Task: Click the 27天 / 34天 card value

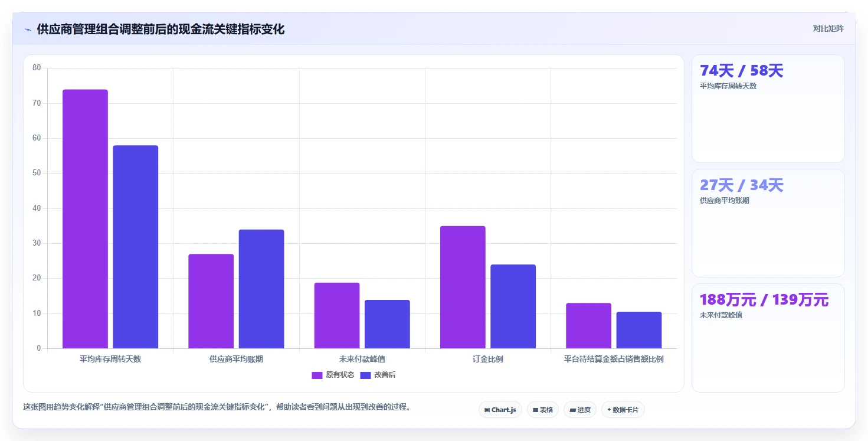Action: 741,185
